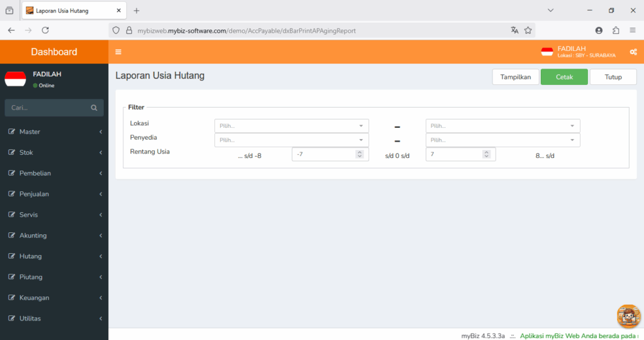Click site security shield icon
The width and height of the screenshot is (644, 340).
(x=116, y=30)
